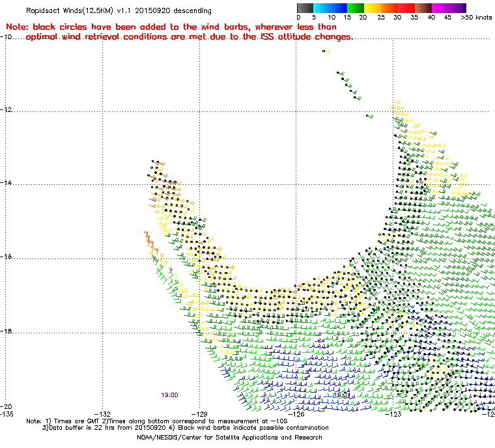Image resolution: width=495 pixels, height=448 pixels.
Task: Click the '25' label on the knots legend
Action: point(381,17)
